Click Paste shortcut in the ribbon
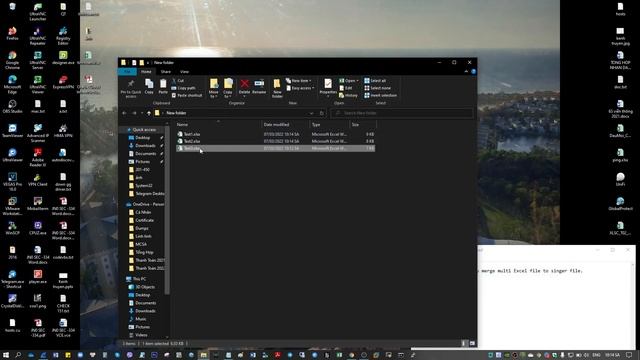This screenshot has height=360, width=640. [x=187, y=96]
